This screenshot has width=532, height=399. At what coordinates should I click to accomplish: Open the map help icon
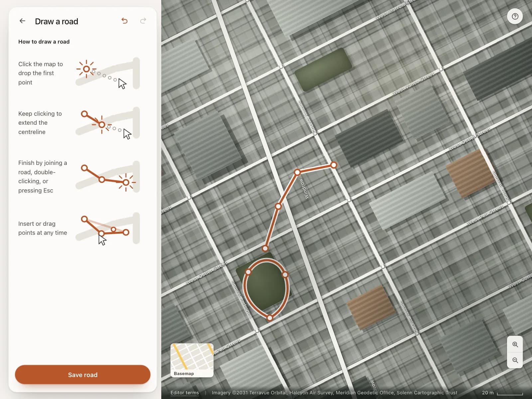point(515,16)
